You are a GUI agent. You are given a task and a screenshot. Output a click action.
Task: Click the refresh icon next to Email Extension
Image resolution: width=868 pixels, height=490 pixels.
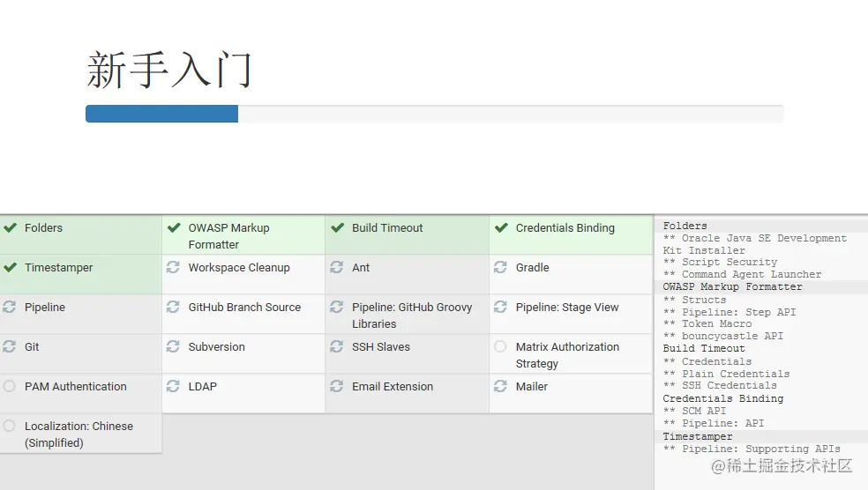click(337, 386)
